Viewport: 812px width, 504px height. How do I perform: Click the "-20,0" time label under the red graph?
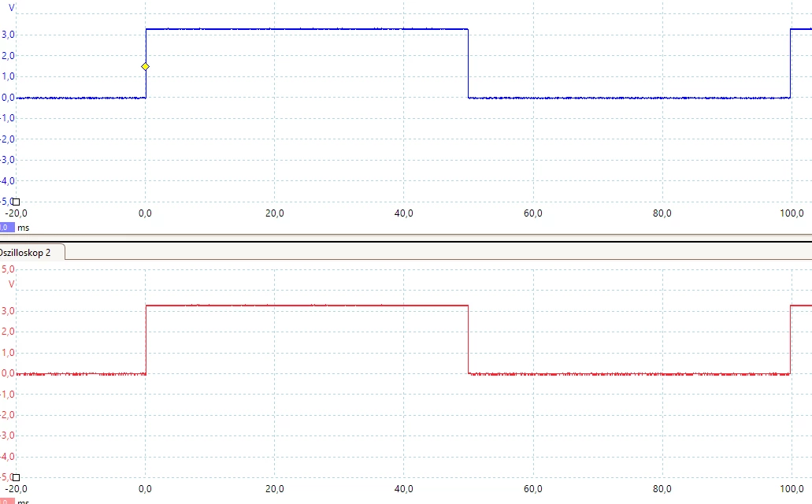click(x=16, y=488)
